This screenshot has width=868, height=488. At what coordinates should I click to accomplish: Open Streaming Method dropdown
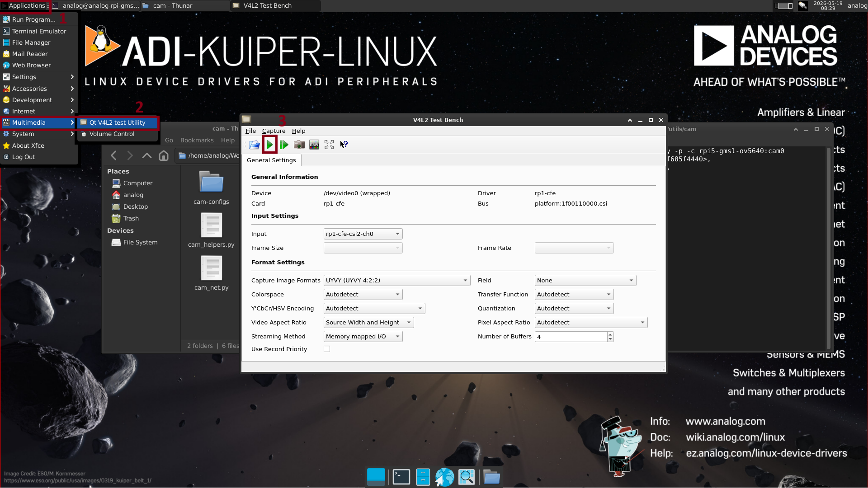coord(363,336)
